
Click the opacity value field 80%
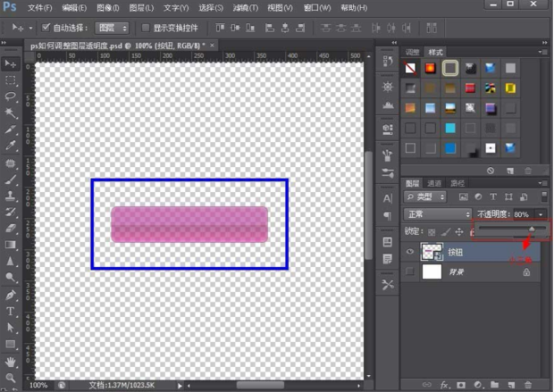522,214
